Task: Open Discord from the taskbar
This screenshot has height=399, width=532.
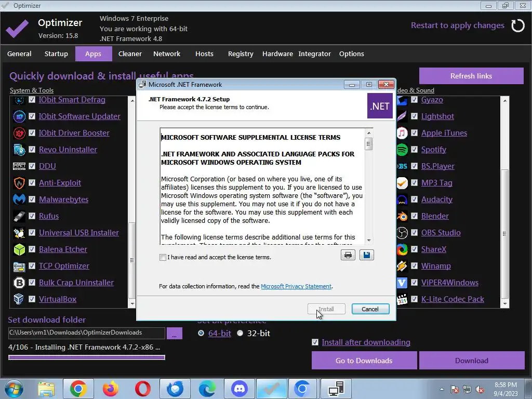Action: 240,389
